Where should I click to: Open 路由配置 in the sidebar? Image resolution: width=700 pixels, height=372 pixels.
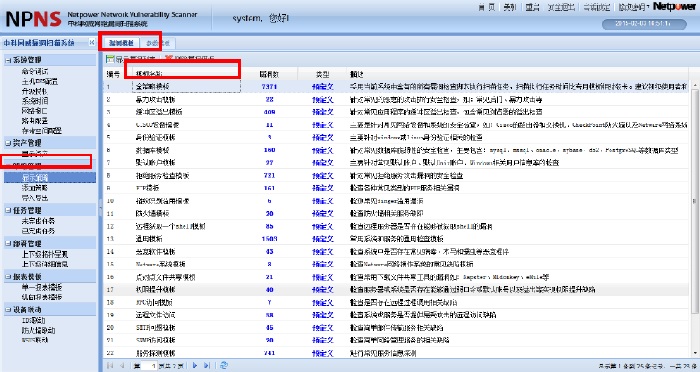[35, 121]
